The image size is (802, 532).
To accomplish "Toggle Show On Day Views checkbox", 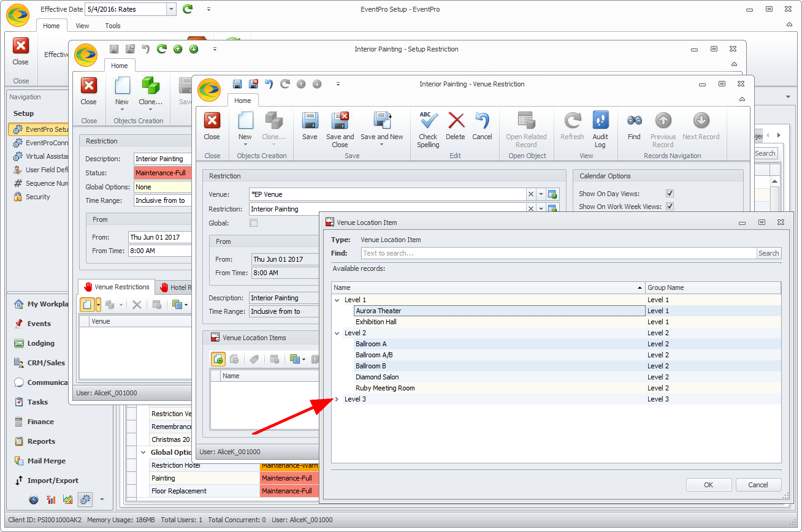I will tap(670, 193).
